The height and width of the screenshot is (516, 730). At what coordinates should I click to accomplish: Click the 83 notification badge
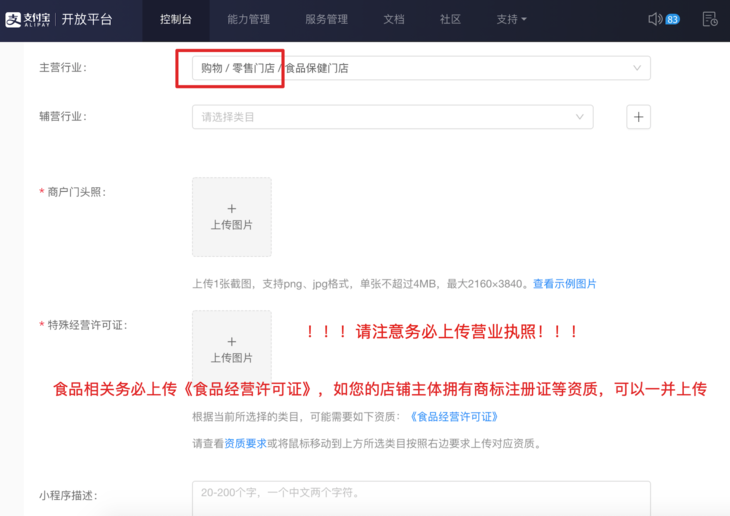(672, 20)
